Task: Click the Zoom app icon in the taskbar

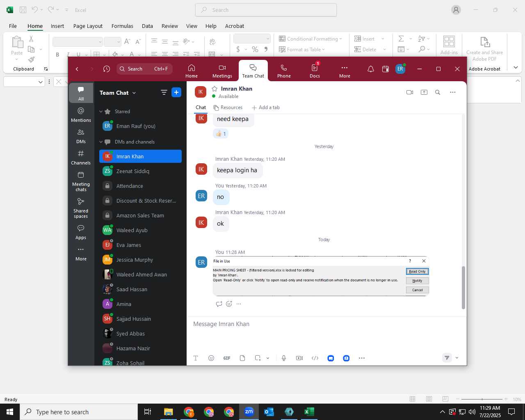Action: pyautogui.click(x=249, y=412)
